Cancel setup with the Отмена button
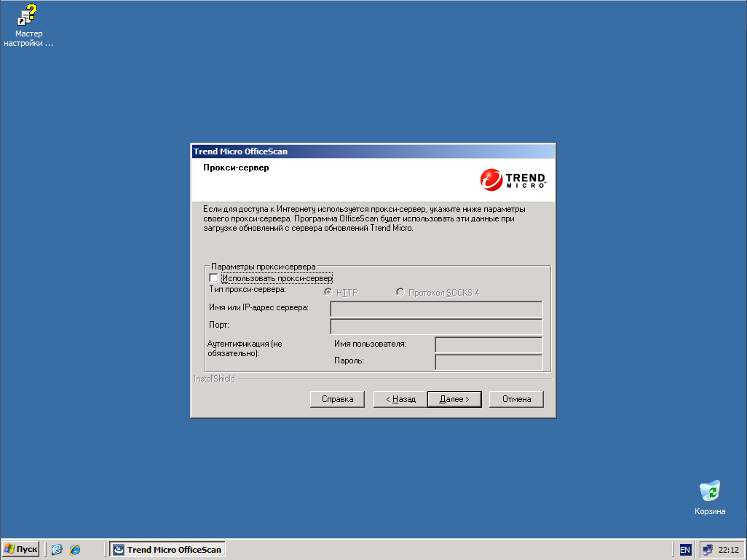747x560 pixels. tap(516, 399)
